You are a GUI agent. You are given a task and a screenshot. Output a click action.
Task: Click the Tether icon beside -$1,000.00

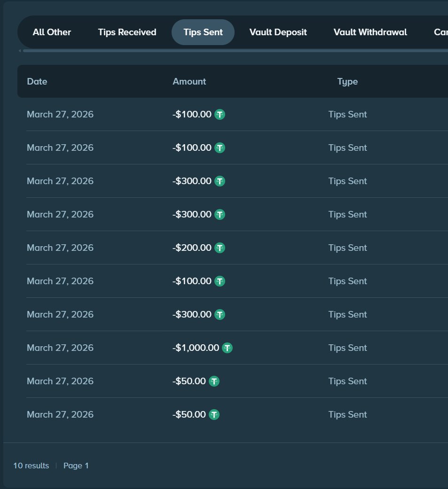coord(227,348)
